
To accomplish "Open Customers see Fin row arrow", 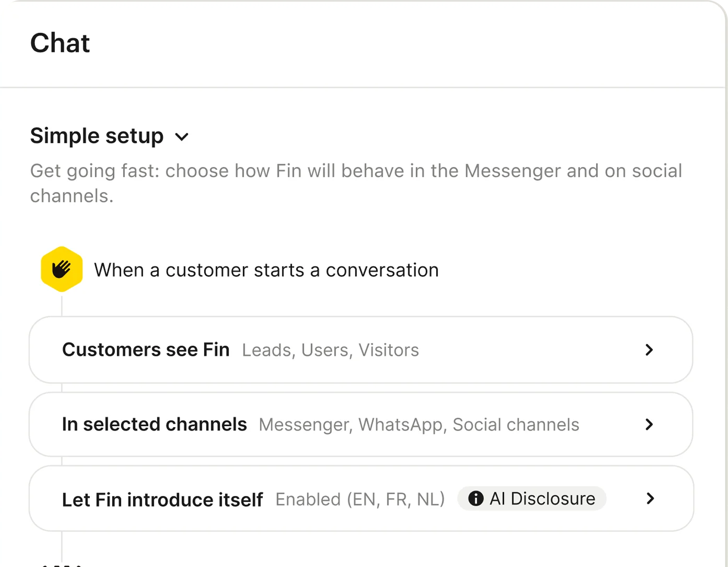I will [649, 350].
